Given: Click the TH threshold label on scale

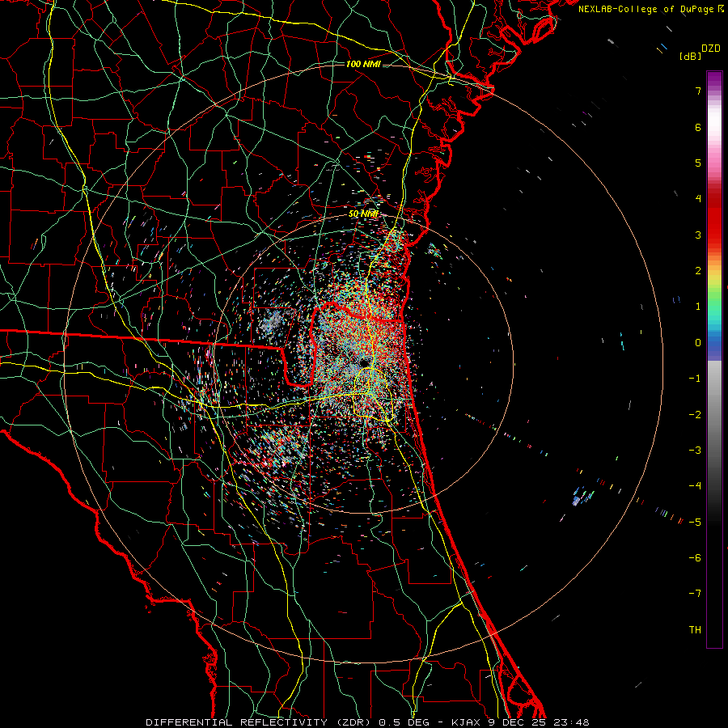Looking at the screenshot, I should [695, 629].
